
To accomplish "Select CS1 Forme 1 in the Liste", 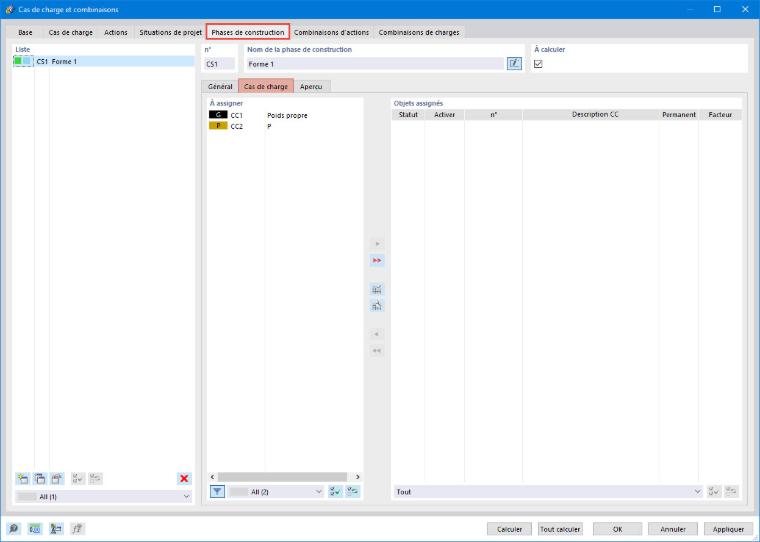I will click(x=104, y=61).
